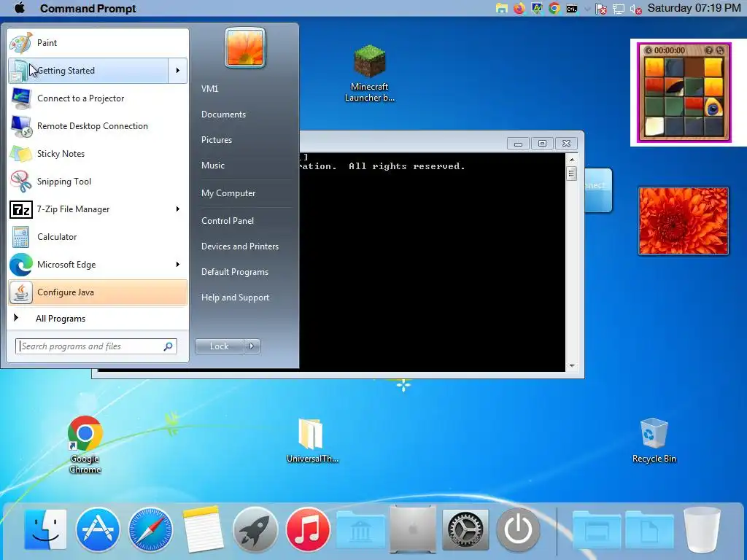Open the Action Center flag icon

601,9
